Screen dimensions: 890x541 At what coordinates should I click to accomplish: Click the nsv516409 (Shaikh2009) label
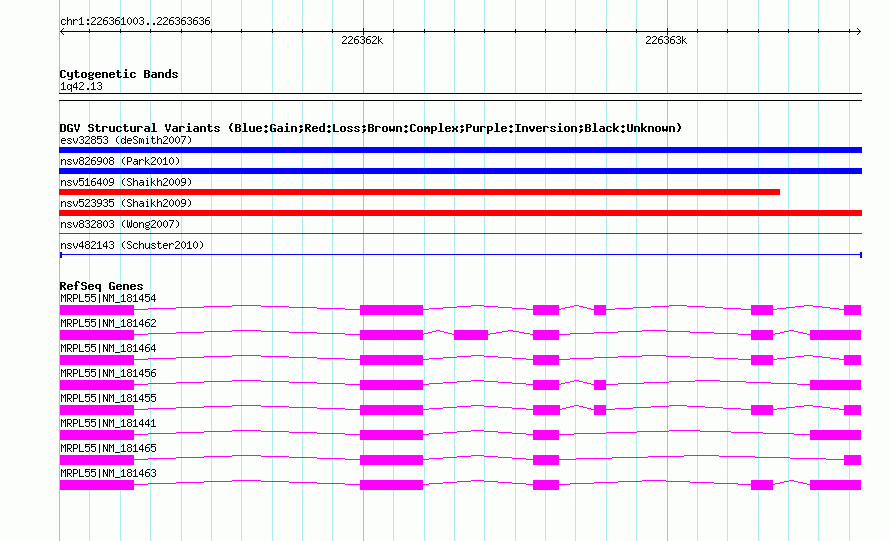[x=126, y=182]
